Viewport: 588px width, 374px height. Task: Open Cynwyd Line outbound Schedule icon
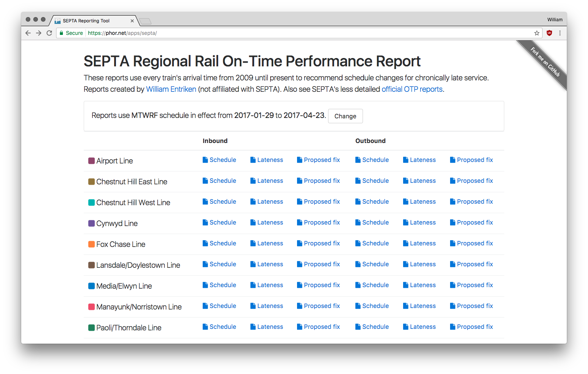click(x=358, y=223)
